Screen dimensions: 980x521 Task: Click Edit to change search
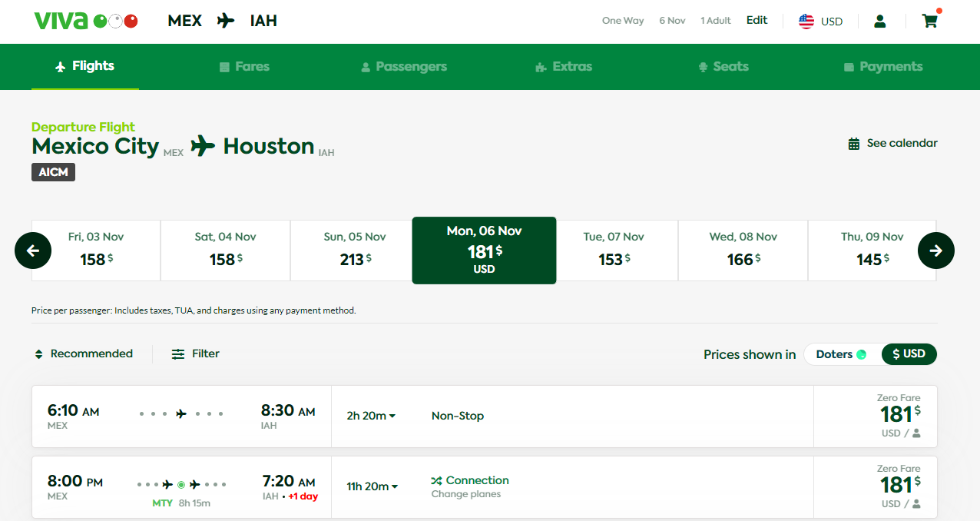(757, 21)
